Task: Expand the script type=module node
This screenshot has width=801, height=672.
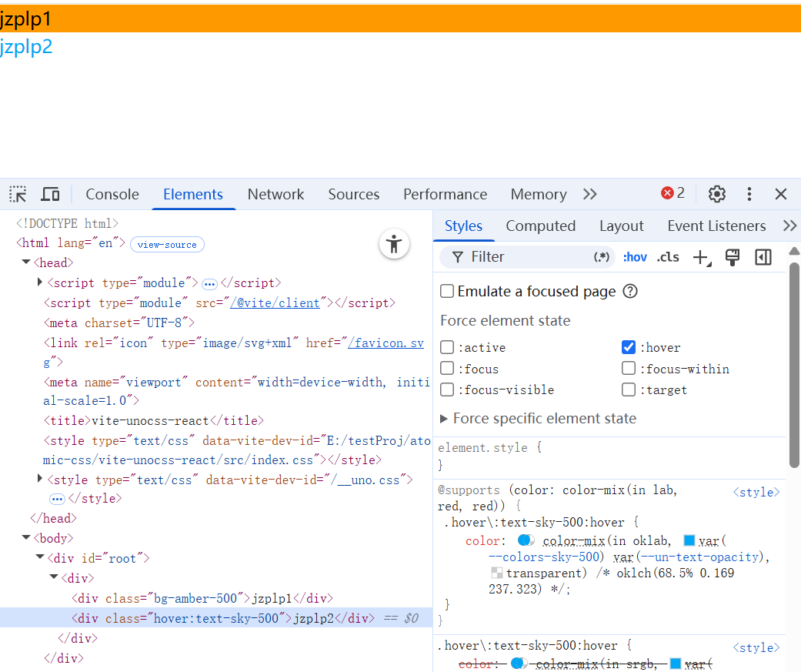Action: click(40, 282)
